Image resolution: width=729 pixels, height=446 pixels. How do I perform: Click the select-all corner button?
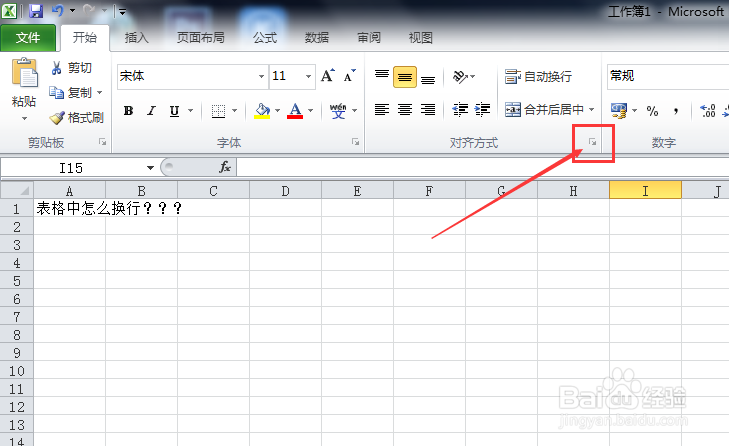17,191
